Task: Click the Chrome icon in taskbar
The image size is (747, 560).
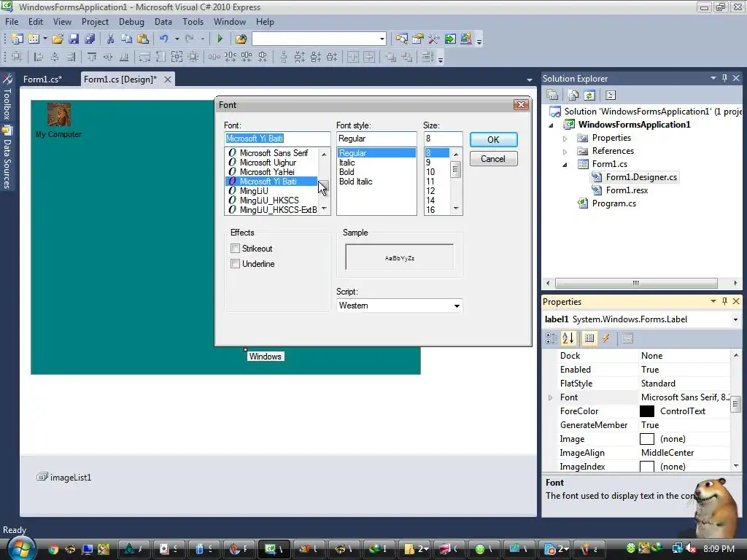Action: point(53,550)
